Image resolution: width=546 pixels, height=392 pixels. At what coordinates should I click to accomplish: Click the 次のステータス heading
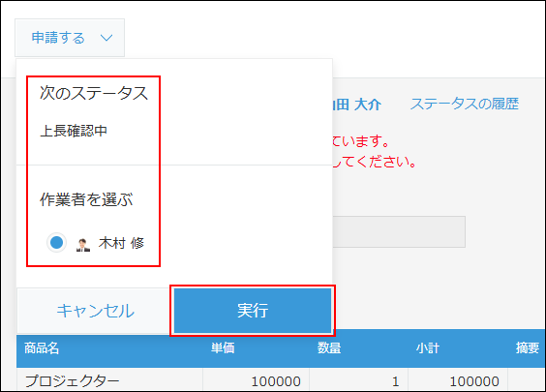click(94, 93)
